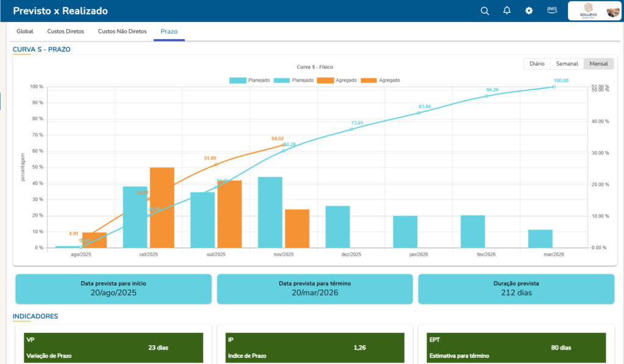Toggle the first orange Agregado legend swatch
624x364 pixels.
coord(326,80)
